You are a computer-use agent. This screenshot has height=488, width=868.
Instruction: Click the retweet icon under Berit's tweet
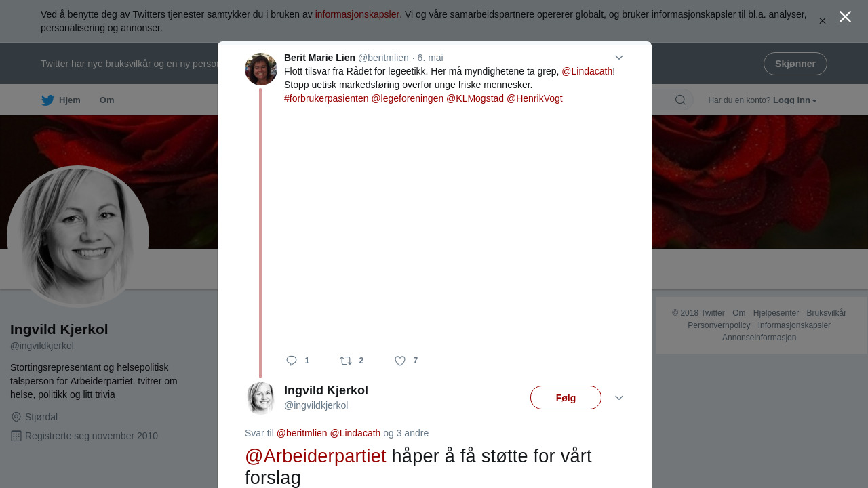346,361
